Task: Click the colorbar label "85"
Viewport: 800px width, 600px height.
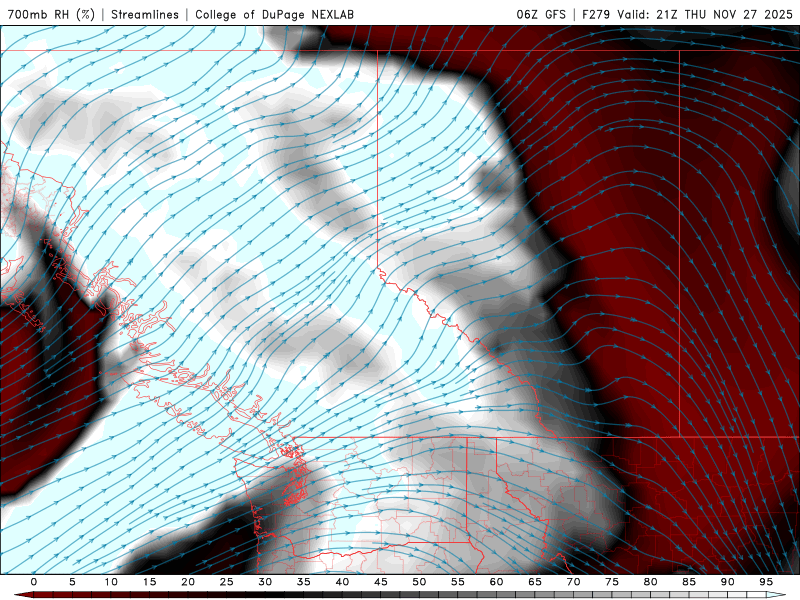Action: coord(688,582)
